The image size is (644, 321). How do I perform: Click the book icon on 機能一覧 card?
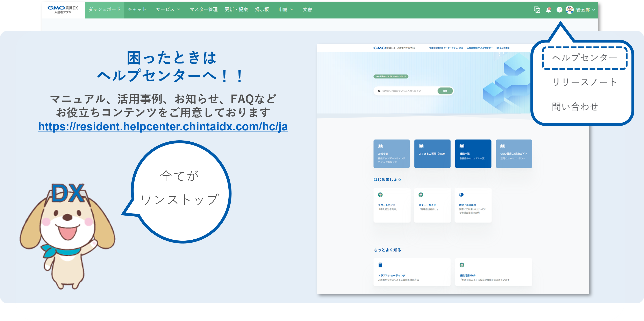tap(462, 146)
